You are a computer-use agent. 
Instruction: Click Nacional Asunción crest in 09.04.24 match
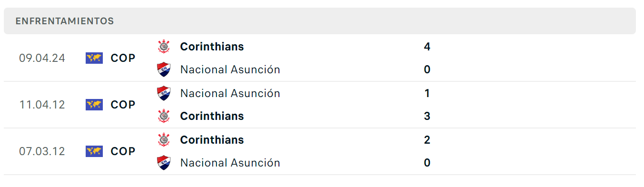tap(164, 69)
